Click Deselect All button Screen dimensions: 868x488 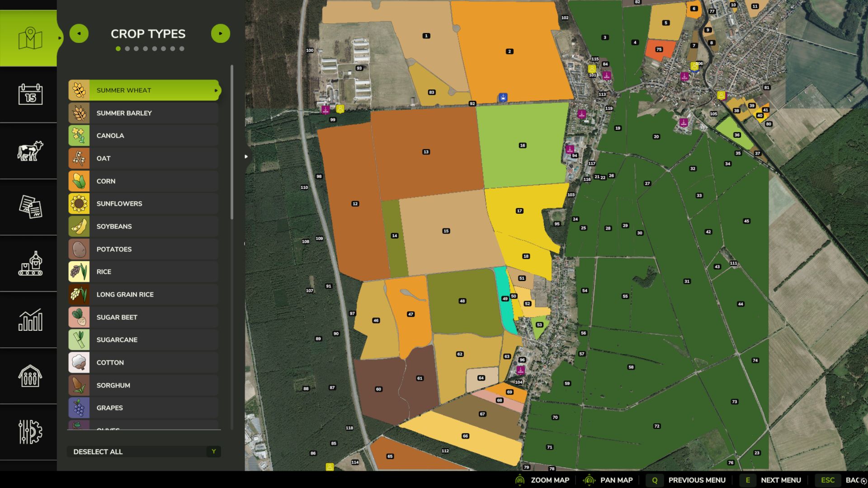click(x=144, y=451)
